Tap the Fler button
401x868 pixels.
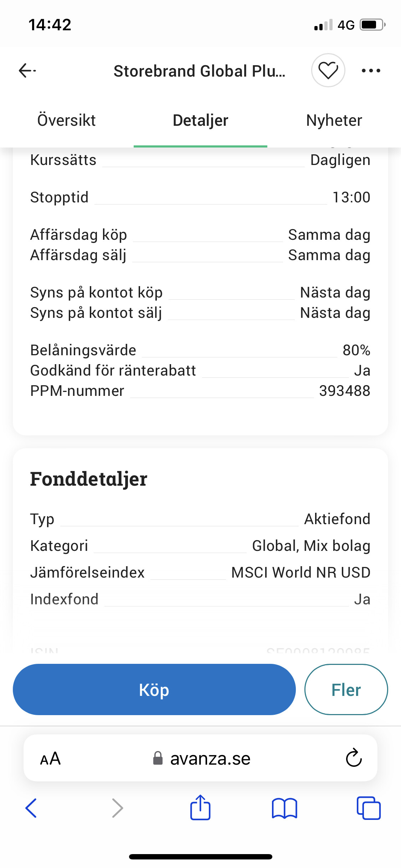click(x=346, y=689)
